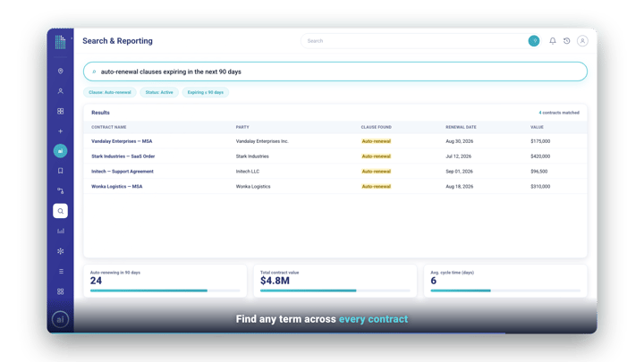Click value $96,500

pyautogui.click(x=538, y=172)
